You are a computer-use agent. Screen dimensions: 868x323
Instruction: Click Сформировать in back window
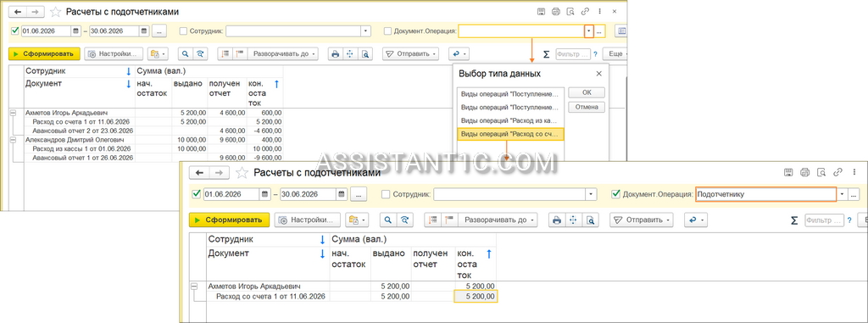(45, 53)
